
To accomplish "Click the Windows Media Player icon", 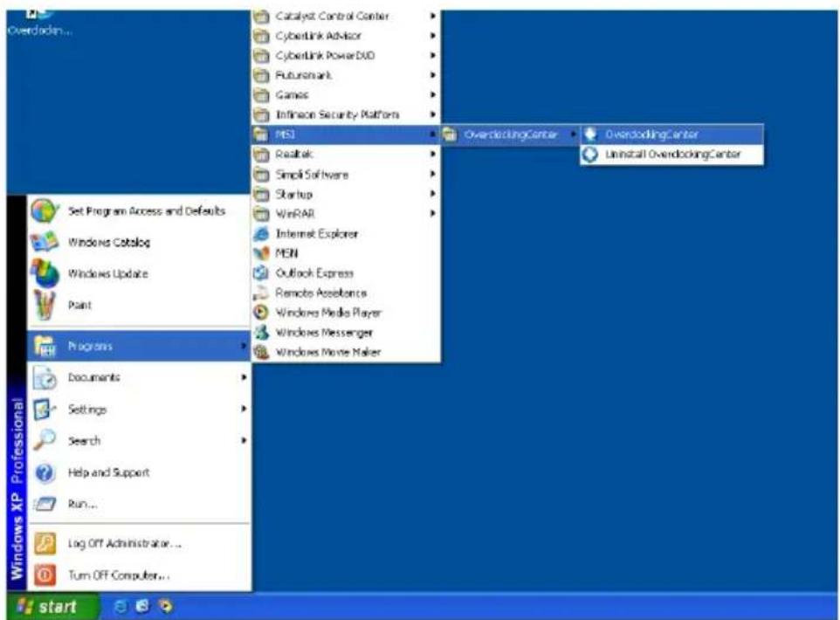I will [261, 313].
